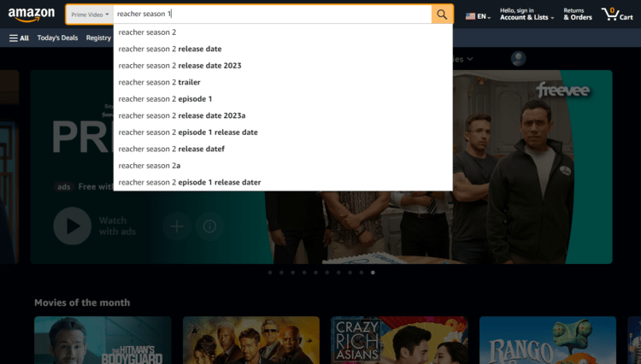Open the details info icon on the banner
Screen dimensions: 641x364
[209, 226]
